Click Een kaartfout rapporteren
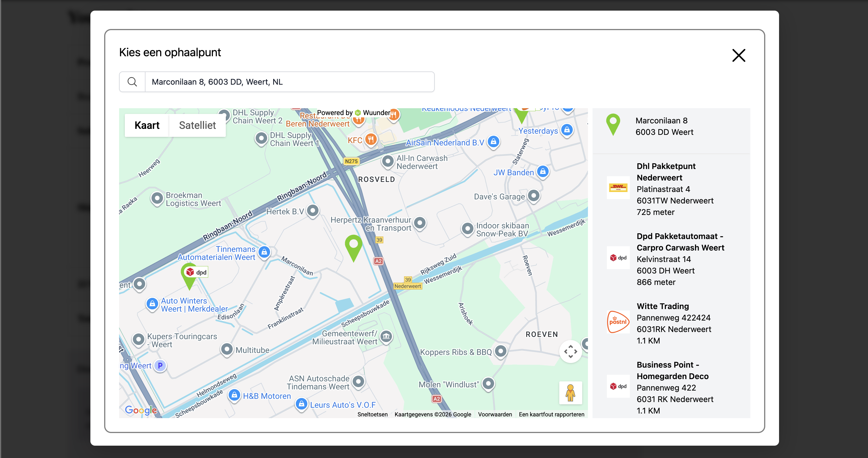Screen dimensions: 868x458 coord(551,414)
